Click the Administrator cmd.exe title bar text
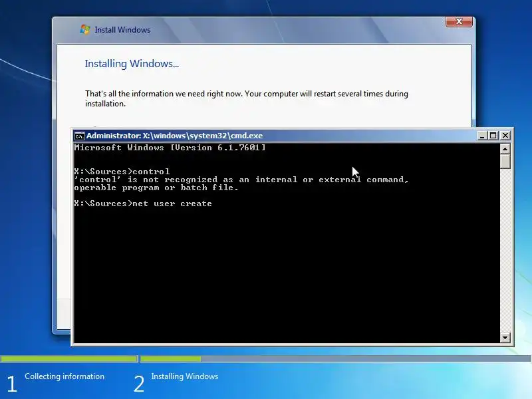This screenshot has width=532, height=399. coord(175,136)
